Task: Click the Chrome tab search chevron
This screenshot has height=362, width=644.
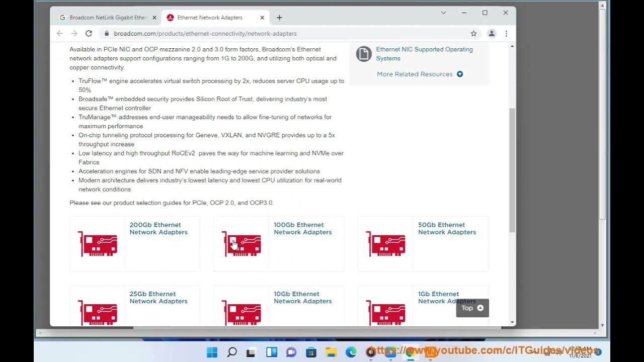Action: pyautogui.click(x=443, y=13)
